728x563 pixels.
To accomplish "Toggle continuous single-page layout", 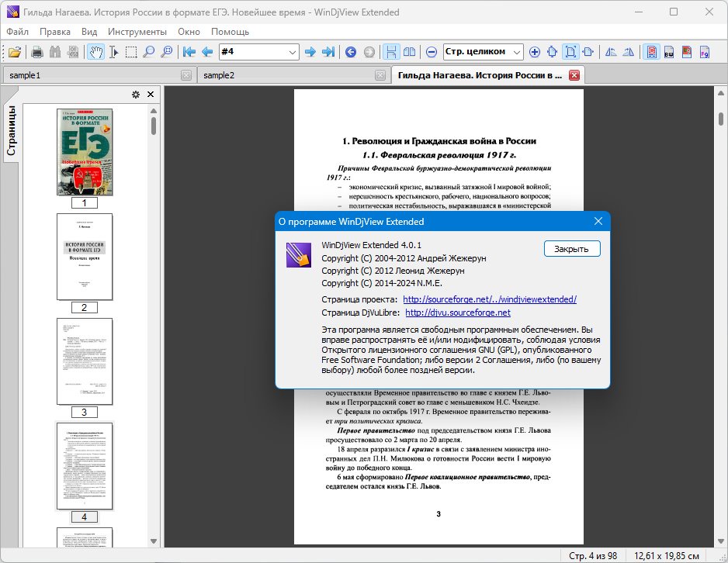I will (391, 52).
